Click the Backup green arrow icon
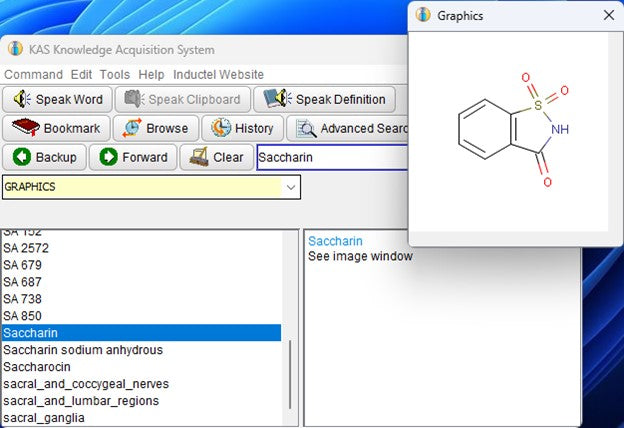This screenshot has width=624, height=428. click(x=22, y=157)
